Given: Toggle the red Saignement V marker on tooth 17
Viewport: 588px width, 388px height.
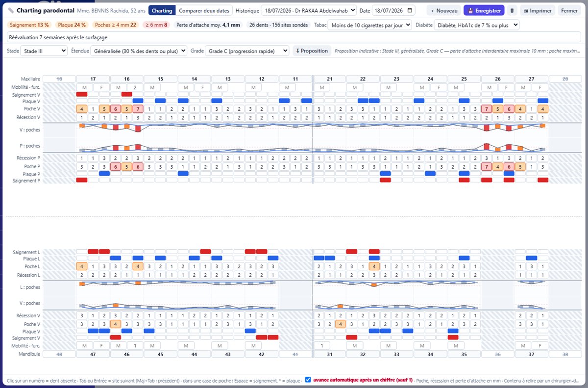Looking at the screenshot, I should coord(82,94).
